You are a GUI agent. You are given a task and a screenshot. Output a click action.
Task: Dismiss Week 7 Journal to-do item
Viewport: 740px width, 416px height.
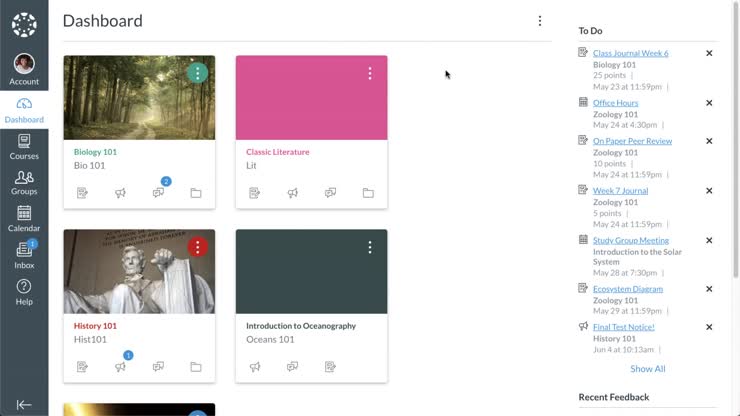click(x=709, y=191)
